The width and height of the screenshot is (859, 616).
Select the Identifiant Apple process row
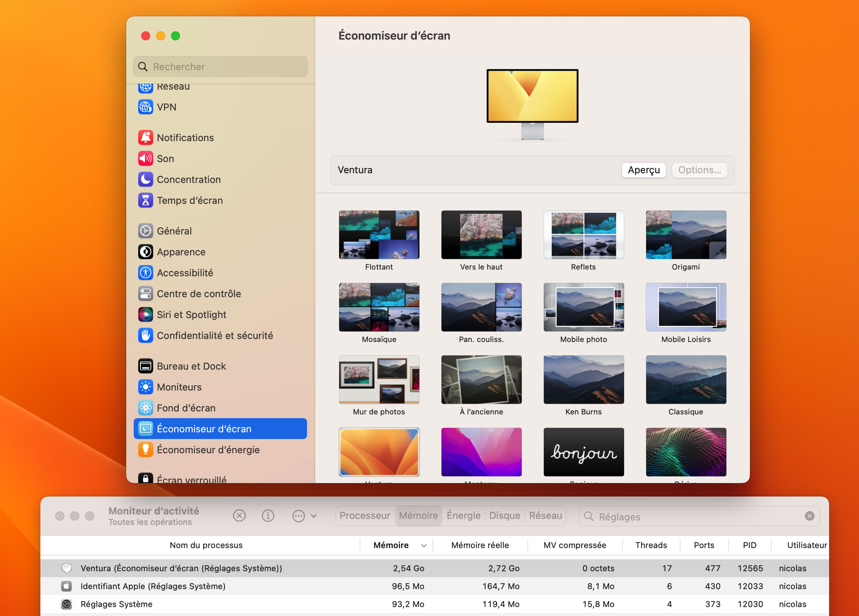[x=434, y=586]
